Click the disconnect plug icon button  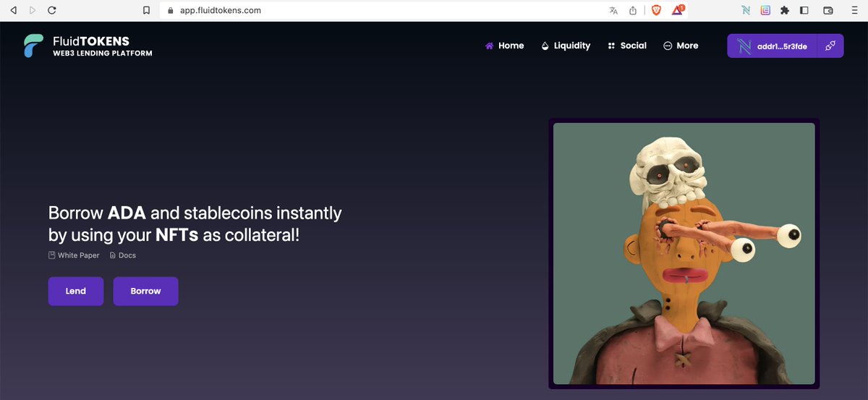[830, 46]
